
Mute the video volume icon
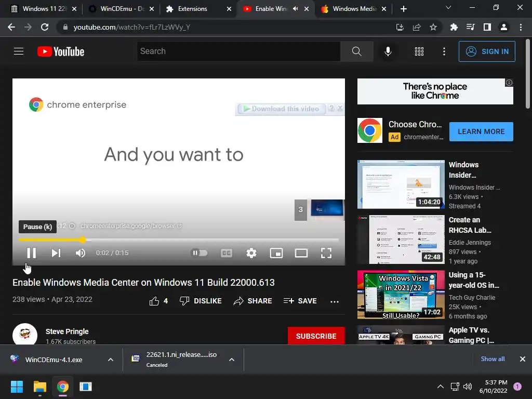(81, 253)
